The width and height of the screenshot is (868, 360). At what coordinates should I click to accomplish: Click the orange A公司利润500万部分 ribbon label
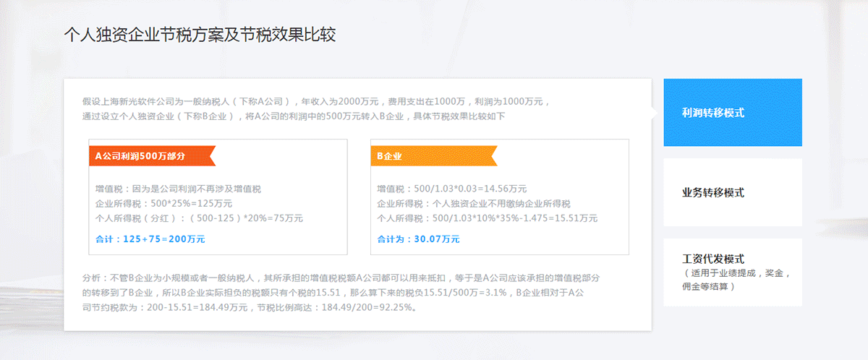click(152, 155)
